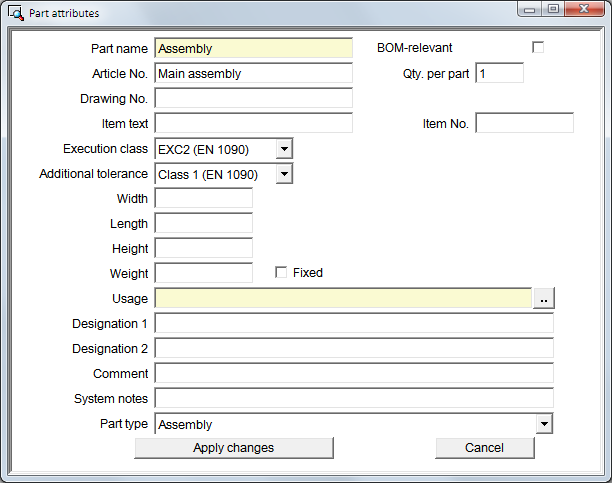Close the Part attributes dialog

point(584,9)
